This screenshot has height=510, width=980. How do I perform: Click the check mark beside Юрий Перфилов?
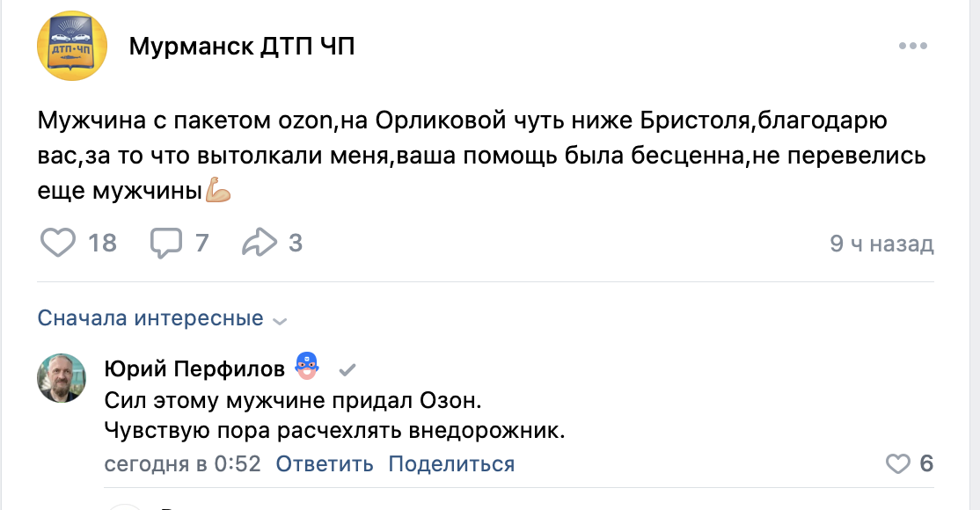tap(347, 368)
